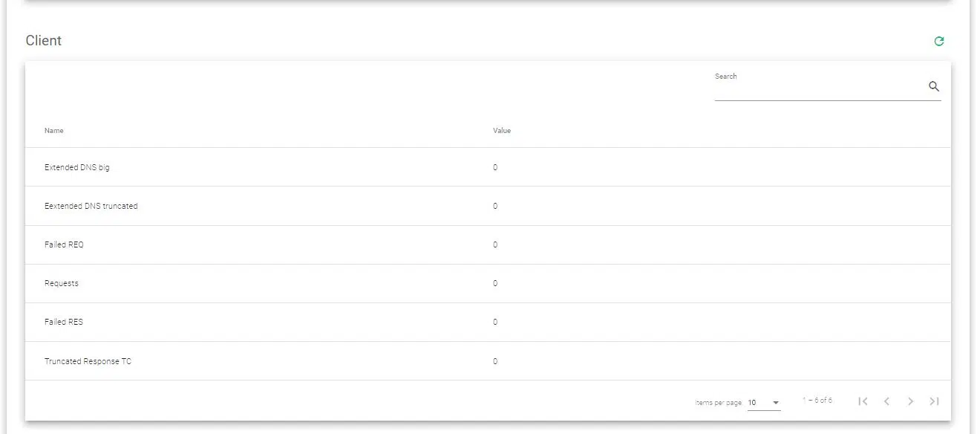Click the Requests row

[x=62, y=284]
